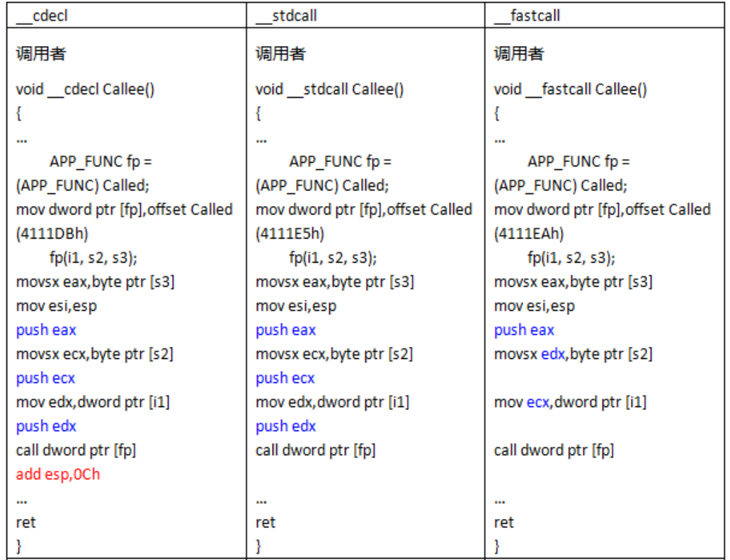Select "void __stdcall Callee()" declaration line
Screen dimensions: 730x560
click(x=329, y=89)
